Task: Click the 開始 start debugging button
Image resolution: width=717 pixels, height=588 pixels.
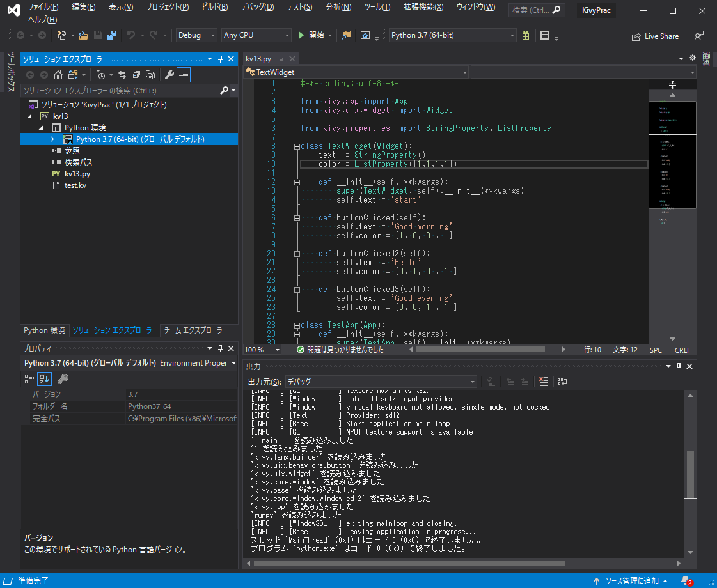Action: point(311,35)
